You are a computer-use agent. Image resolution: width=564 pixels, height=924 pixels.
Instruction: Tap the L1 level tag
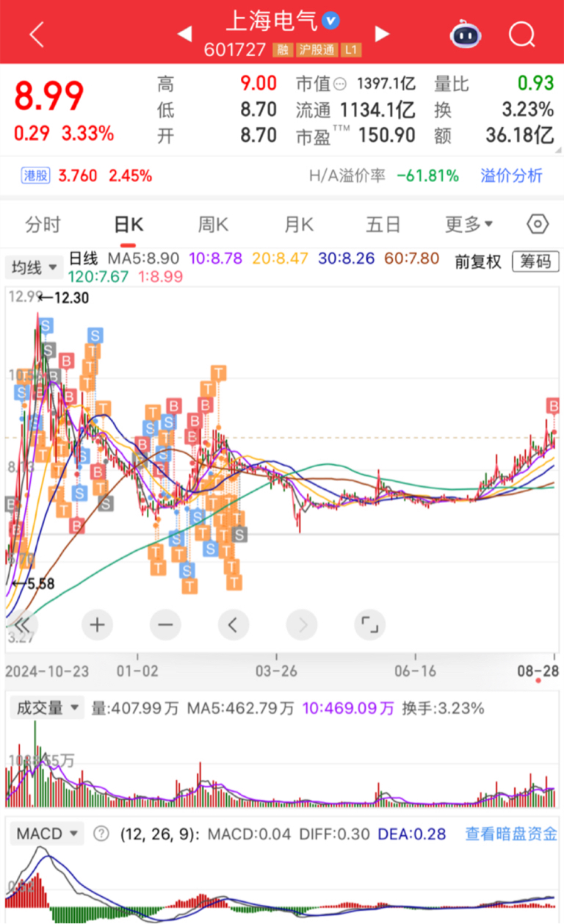click(350, 51)
